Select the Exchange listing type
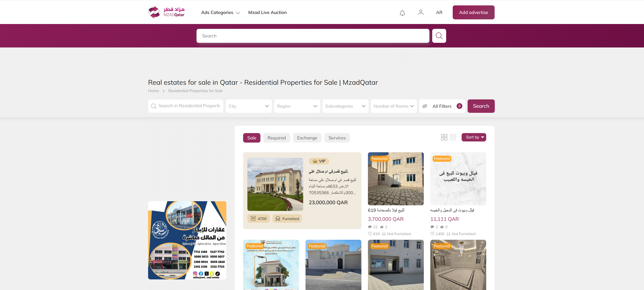The height and width of the screenshot is (290, 644). pyautogui.click(x=307, y=138)
